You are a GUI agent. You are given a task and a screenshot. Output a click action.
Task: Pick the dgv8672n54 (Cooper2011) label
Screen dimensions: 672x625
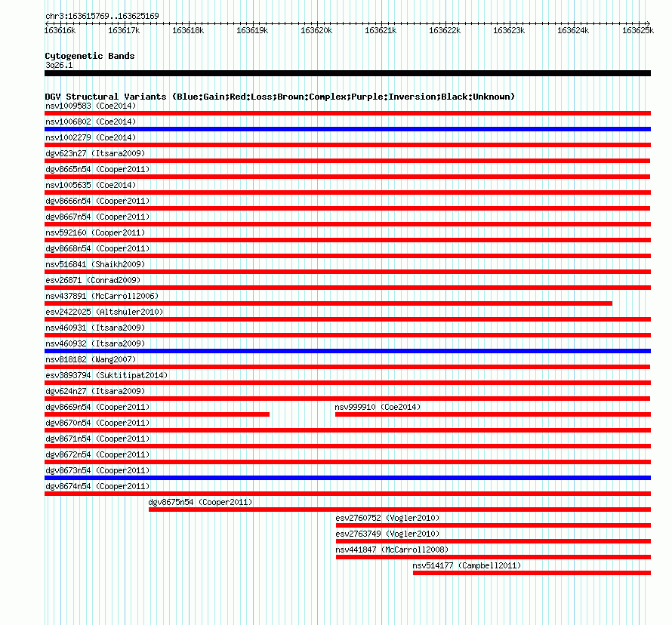pyautogui.click(x=97, y=454)
